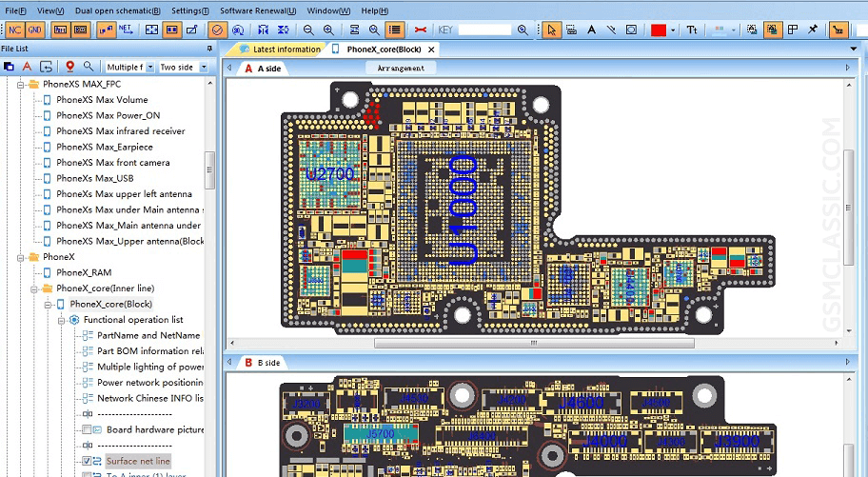Open the tab list dropdown arrow at top right
This screenshot has width=868, height=477.
tap(853, 50)
